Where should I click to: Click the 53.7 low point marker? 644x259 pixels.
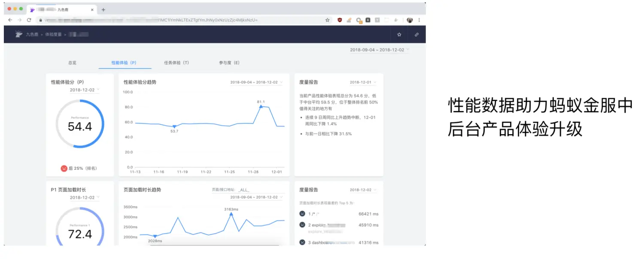(174, 126)
